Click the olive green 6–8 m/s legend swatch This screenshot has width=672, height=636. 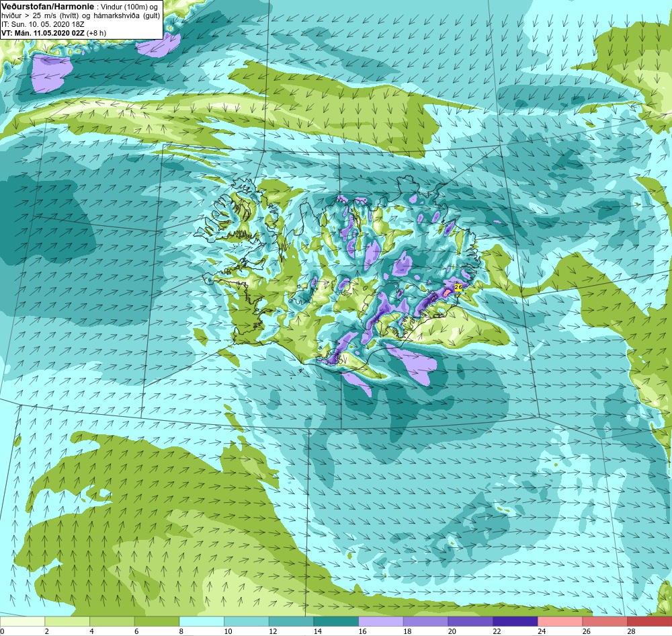tap(157, 621)
